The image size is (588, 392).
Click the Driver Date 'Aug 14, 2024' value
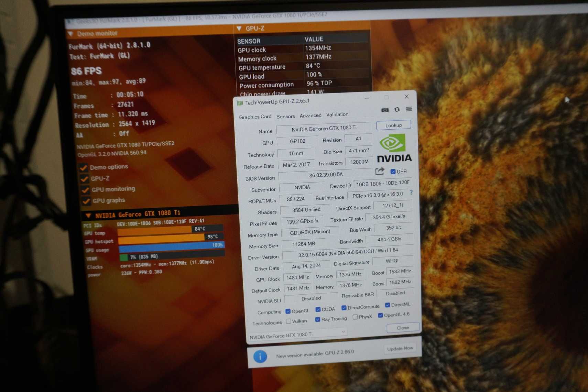(306, 266)
